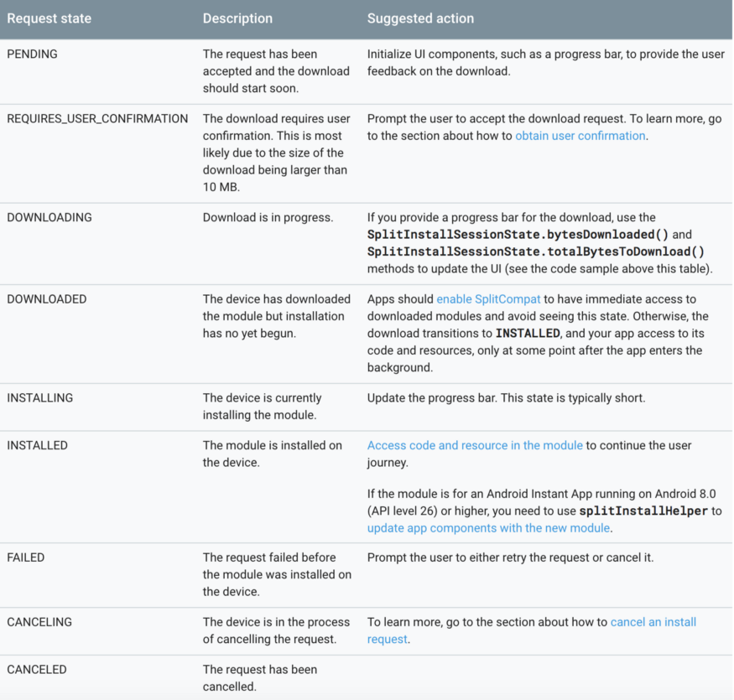Follow the "enable SplitCompat" link
This screenshot has height=700, width=734.
click(488, 299)
